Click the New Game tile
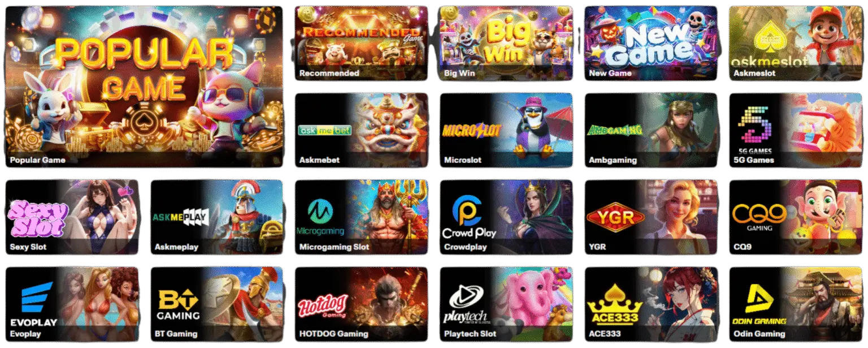Image resolution: width=868 pixels, height=348 pixels. pos(651,44)
